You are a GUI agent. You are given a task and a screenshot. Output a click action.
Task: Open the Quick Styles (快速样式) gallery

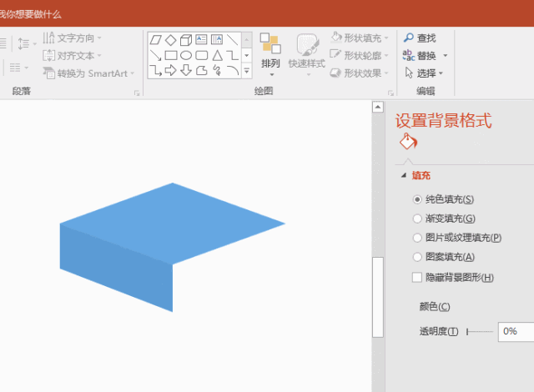tap(307, 54)
